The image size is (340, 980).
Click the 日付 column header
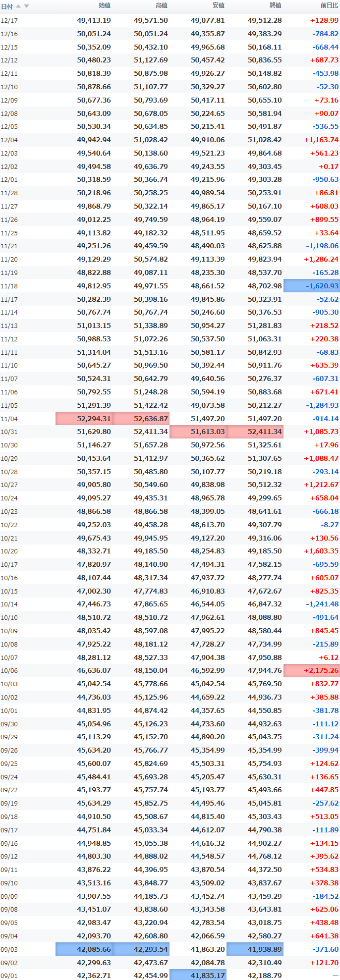[x=7, y=6]
